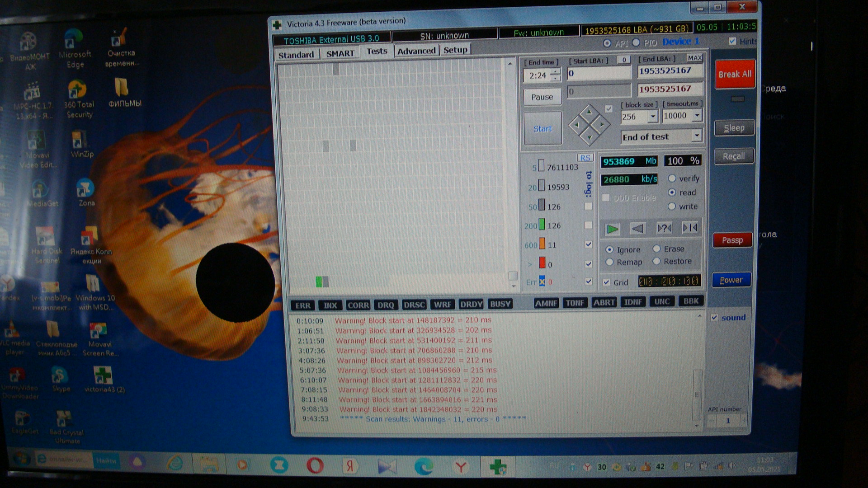Click the green play scan button
This screenshot has width=868, height=488.
[613, 229]
